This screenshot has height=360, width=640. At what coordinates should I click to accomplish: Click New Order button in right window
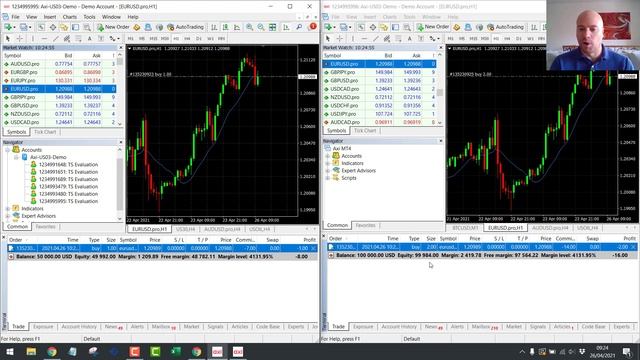click(433, 27)
